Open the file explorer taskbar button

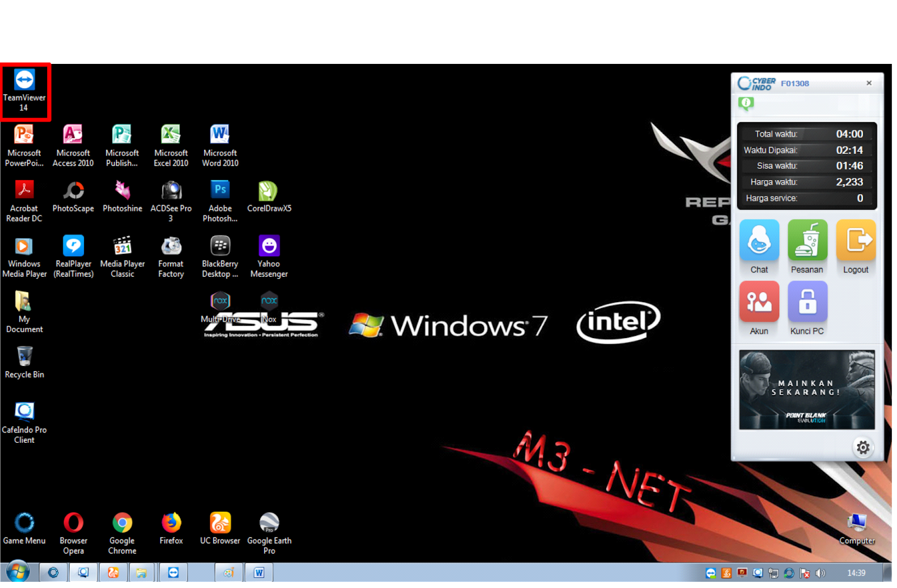click(141, 572)
